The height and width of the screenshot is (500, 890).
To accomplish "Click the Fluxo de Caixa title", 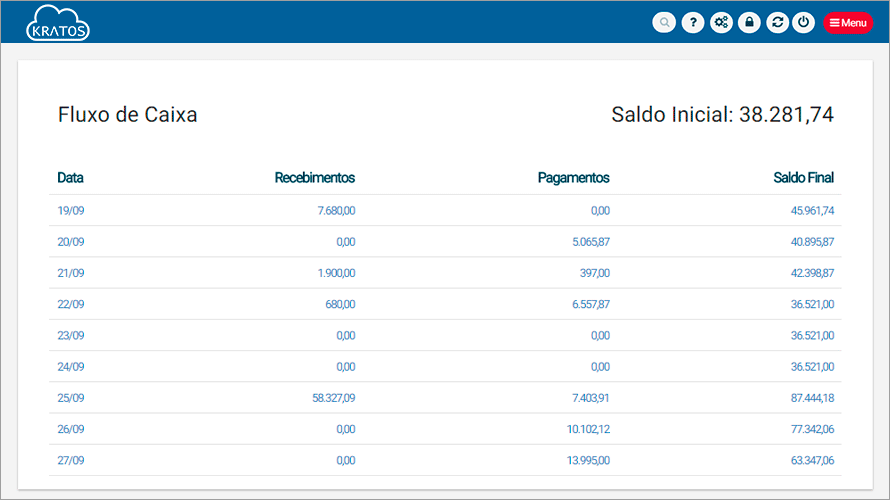I will click(x=128, y=115).
